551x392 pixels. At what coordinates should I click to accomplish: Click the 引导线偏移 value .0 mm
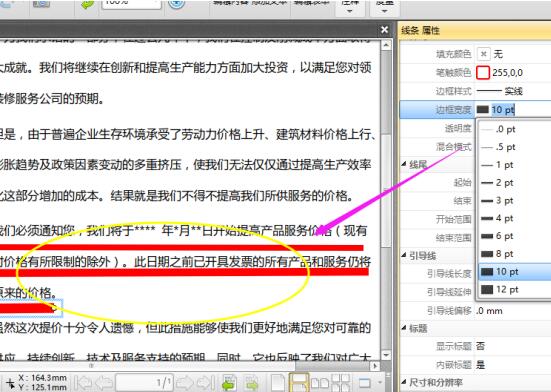point(490,311)
